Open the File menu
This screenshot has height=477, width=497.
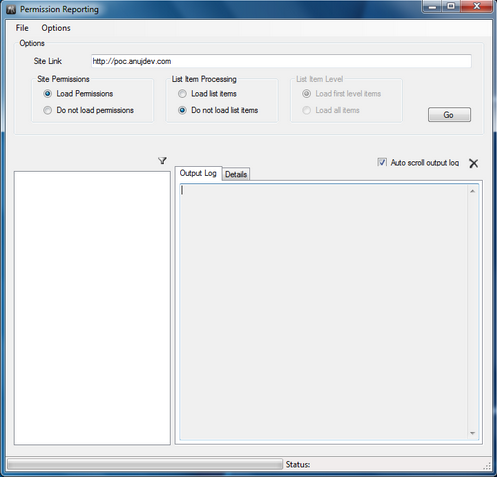click(x=22, y=28)
